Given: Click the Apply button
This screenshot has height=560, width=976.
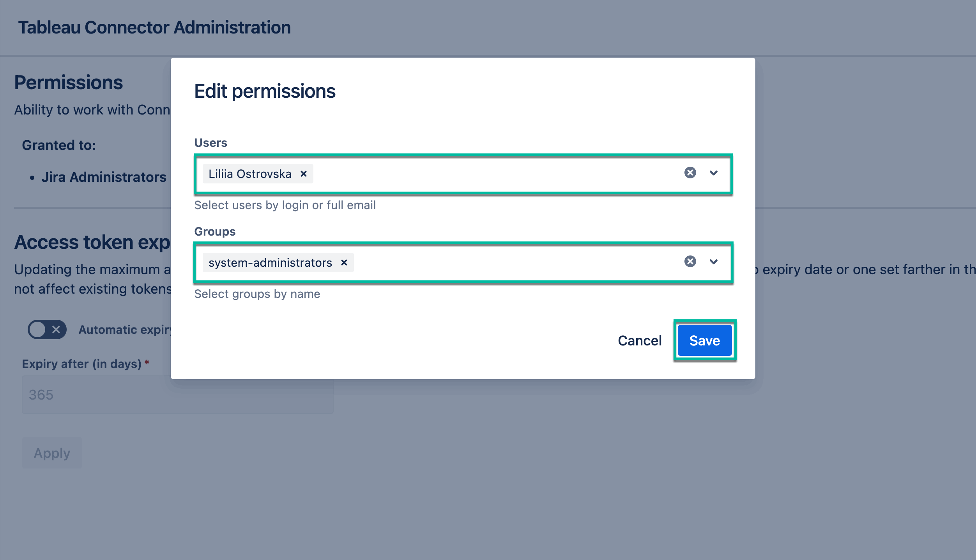Looking at the screenshot, I should pyautogui.click(x=52, y=452).
